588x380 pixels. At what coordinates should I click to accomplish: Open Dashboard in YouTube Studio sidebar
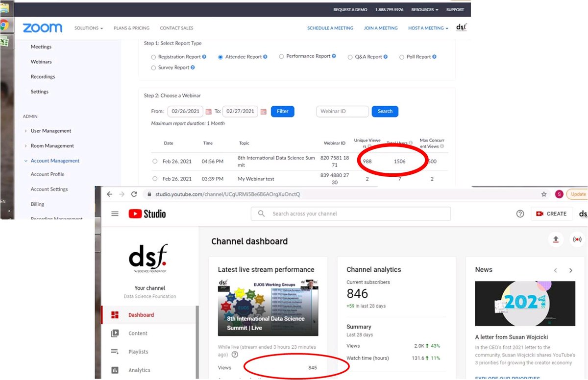coord(148,315)
